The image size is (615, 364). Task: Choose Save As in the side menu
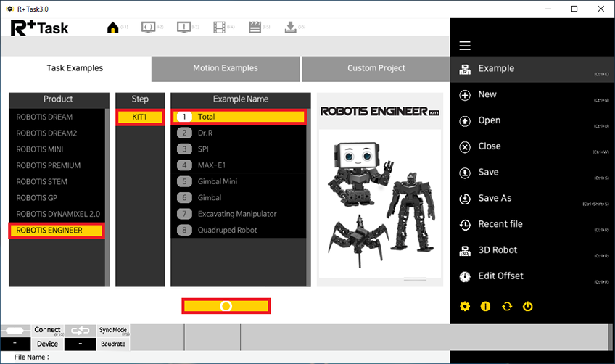[x=532, y=198]
